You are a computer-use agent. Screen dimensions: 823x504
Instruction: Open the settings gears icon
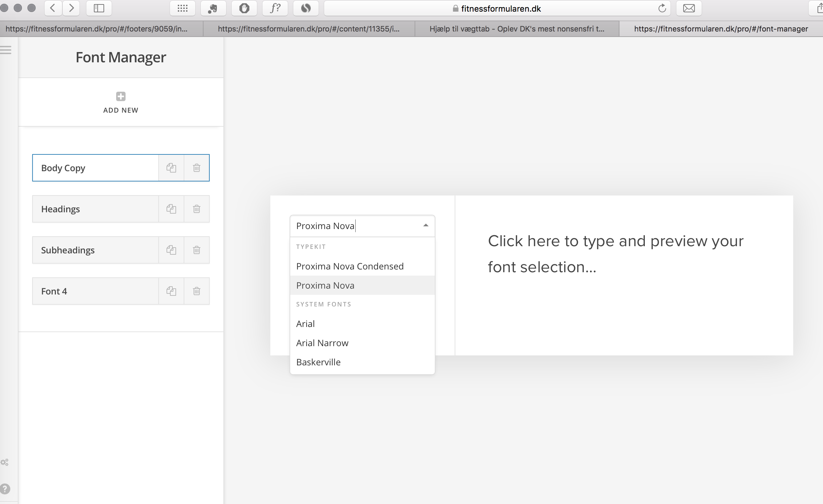pyautogui.click(x=4, y=463)
